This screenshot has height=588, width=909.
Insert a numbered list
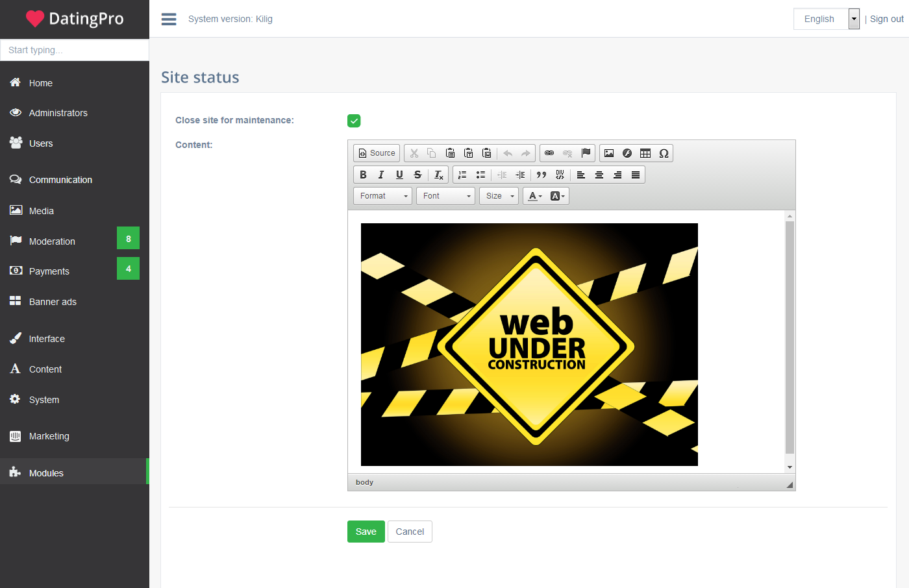pyautogui.click(x=462, y=175)
